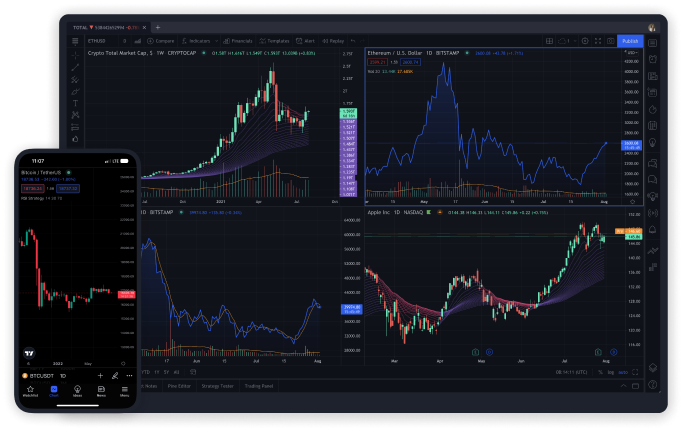
Task: Open the hamburger menu on tablet toolbar
Action: (x=75, y=41)
